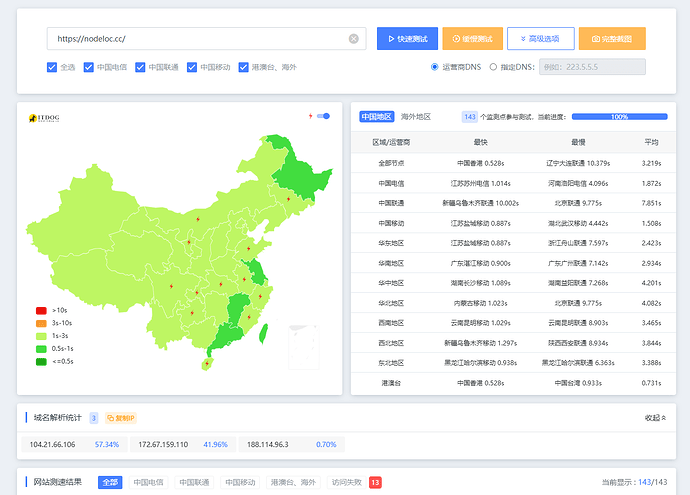Click IP address 172.67.159.110
This screenshot has height=495, width=690.
(x=163, y=444)
